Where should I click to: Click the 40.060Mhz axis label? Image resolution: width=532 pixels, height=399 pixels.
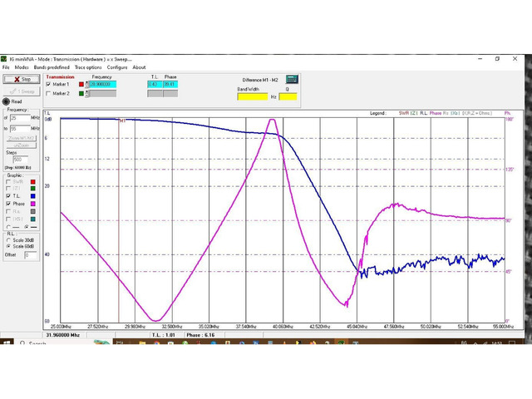283,327
